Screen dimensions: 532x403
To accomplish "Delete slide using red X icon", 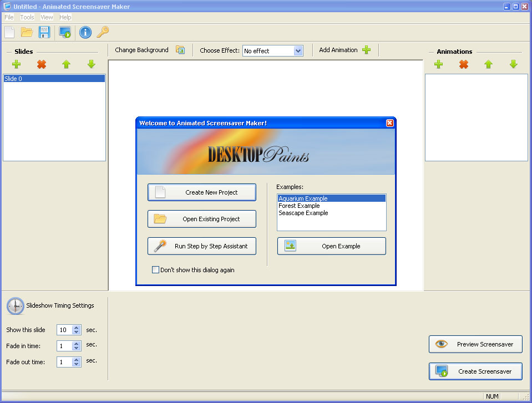I will pyautogui.click(x=42, y=64).
